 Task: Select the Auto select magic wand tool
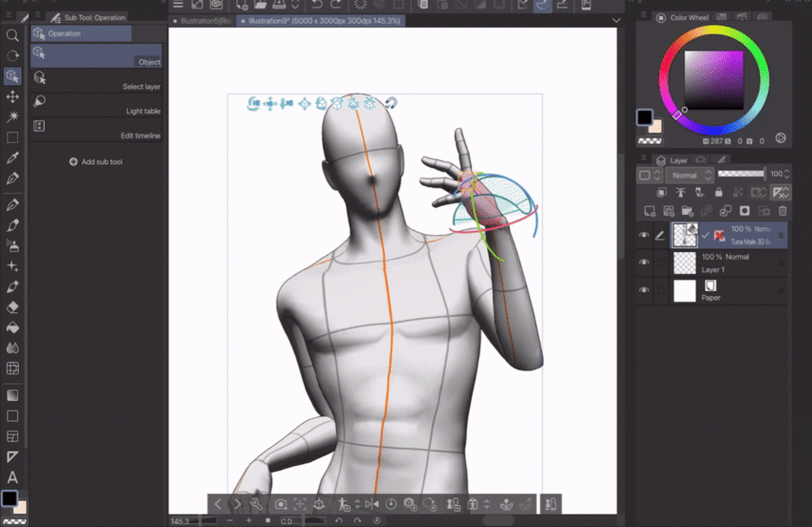click(x=13, y=117)
